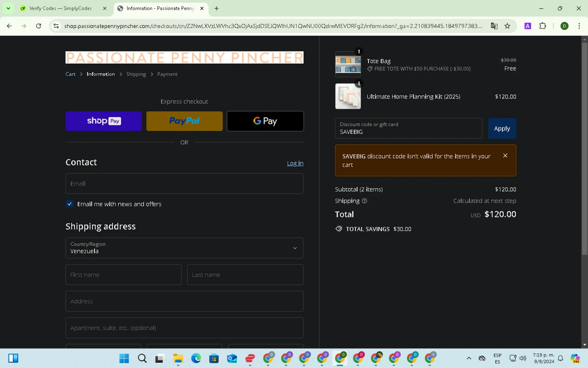
Task: Click the translate page icon
Action: tap(494, 26)
